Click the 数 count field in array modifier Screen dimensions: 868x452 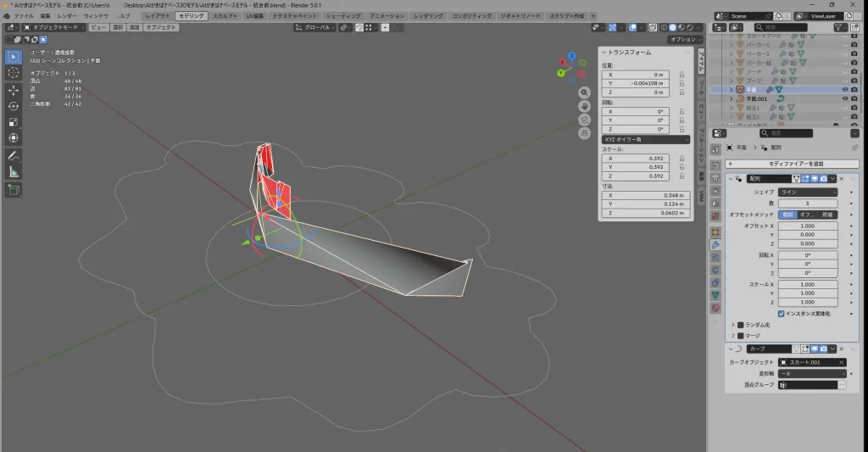pyautogui.click(x=808, y=204)
